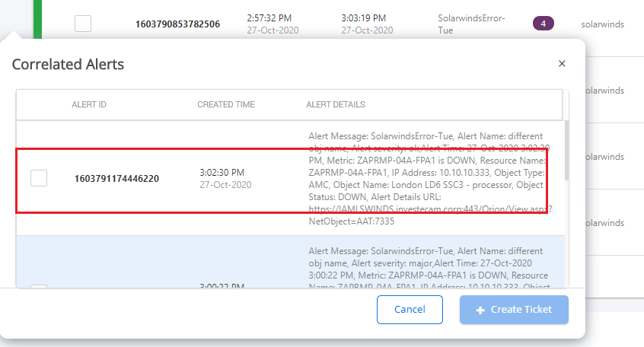Click the 3:02:30 PM created time
This screenshot has height=347, width=644.
(222, 173)
